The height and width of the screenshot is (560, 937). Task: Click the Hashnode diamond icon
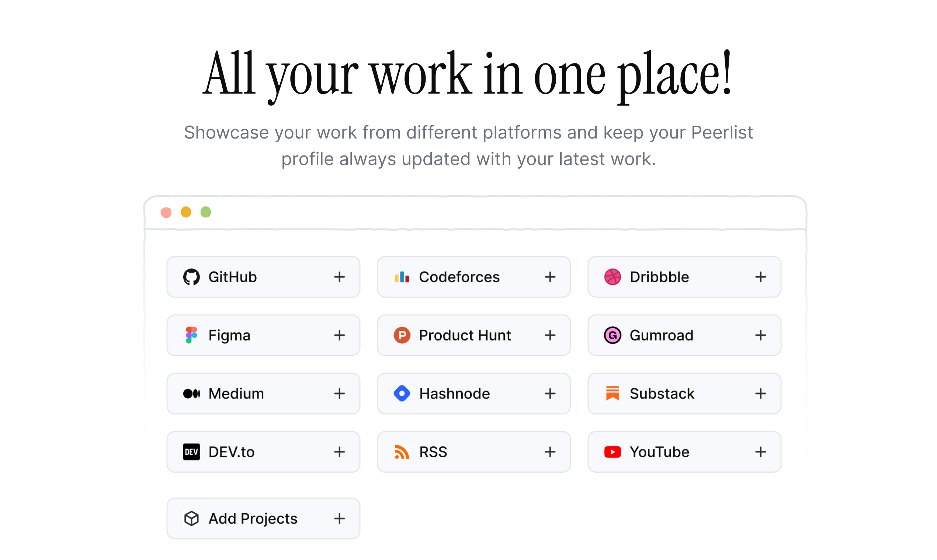point(402,393)
